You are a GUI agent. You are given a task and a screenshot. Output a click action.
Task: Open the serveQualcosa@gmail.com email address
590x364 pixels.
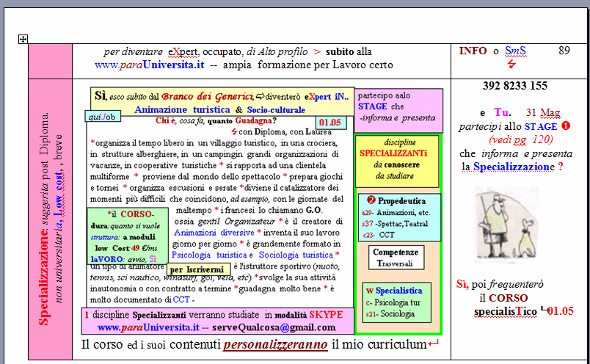coord(274,327)
